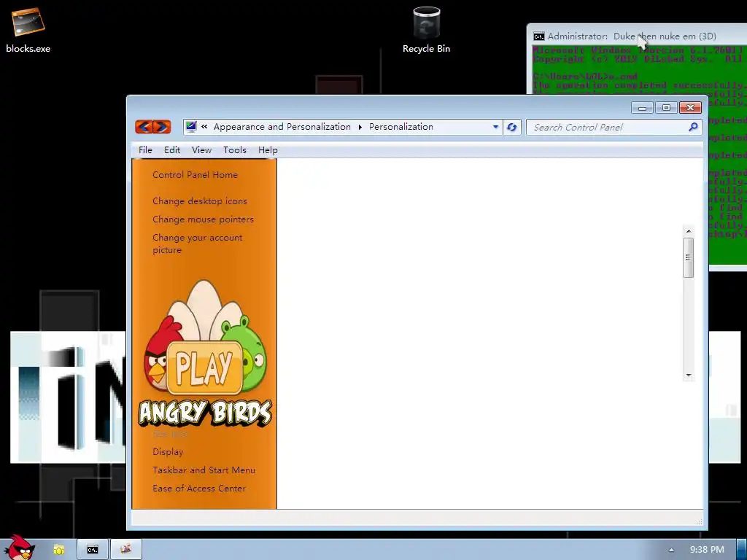This screenshot has height=560, width=747.
Task: Open Ease of Access Center link
Action: (x=199, y=488)
